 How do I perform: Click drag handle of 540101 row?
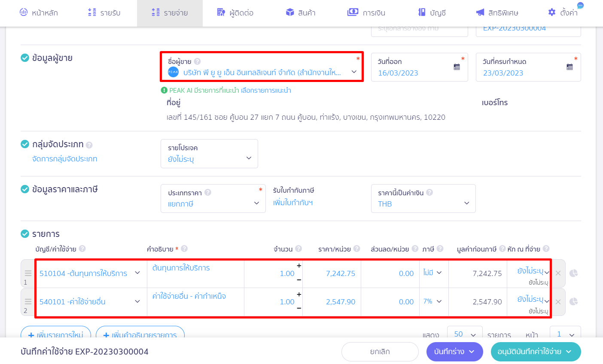[28, 301]
